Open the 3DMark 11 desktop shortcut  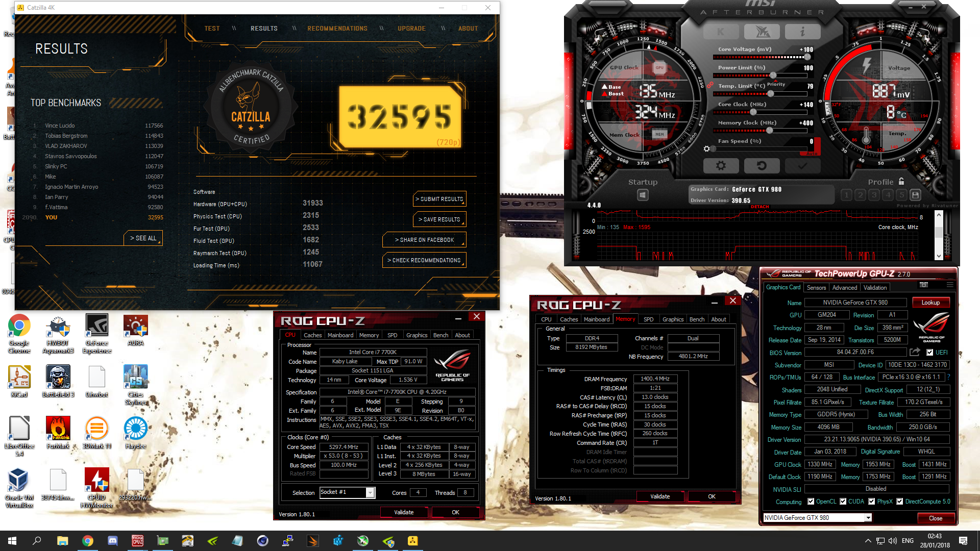97,433
